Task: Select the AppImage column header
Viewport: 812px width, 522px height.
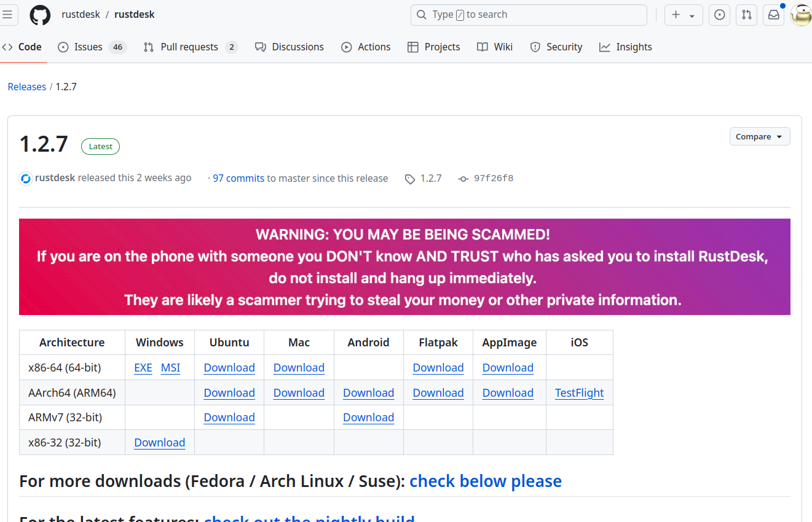Action: click(x=509, y=343)
